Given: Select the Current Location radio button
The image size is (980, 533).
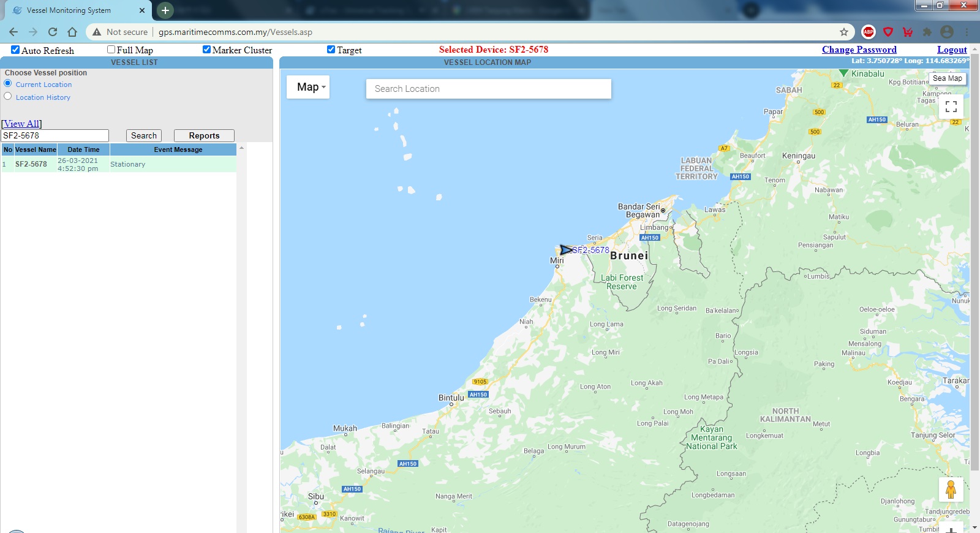Looking at the screenshot, I should tap(8, 83).
